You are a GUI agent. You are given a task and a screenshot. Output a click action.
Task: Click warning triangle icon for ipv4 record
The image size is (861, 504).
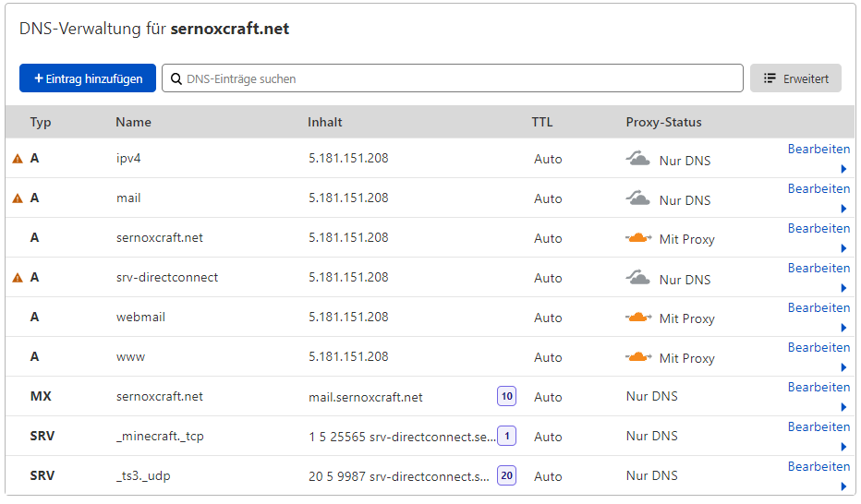[17, 159]
